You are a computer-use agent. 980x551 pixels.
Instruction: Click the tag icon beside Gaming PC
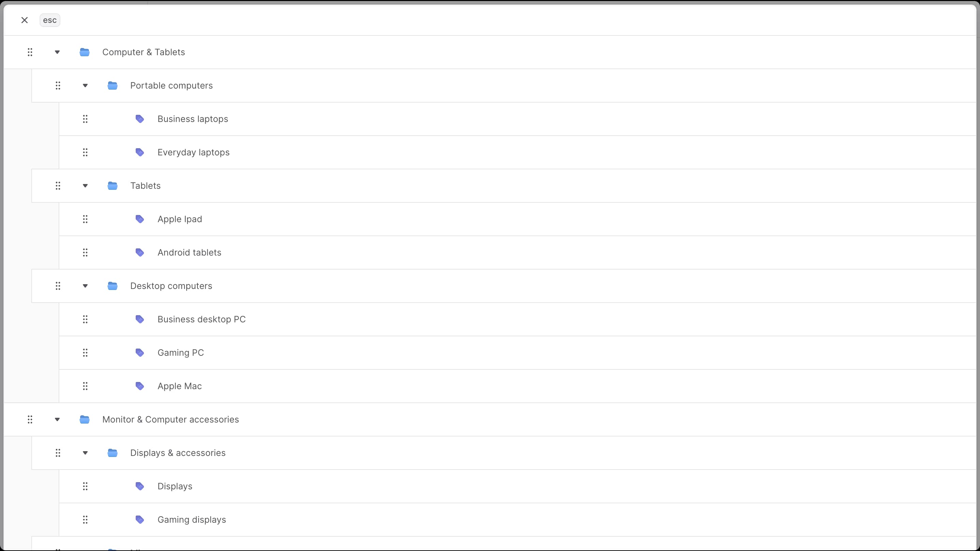(140, 352)
